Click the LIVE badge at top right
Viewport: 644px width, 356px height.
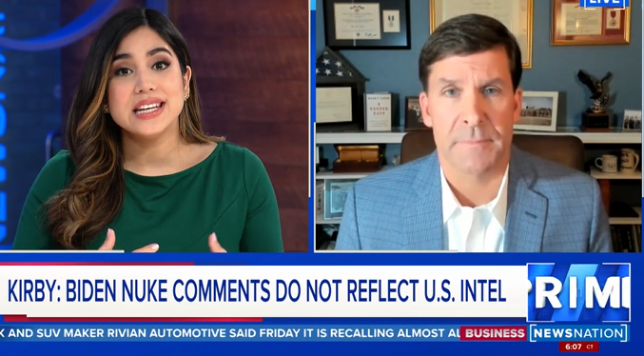tap(604, 4)
